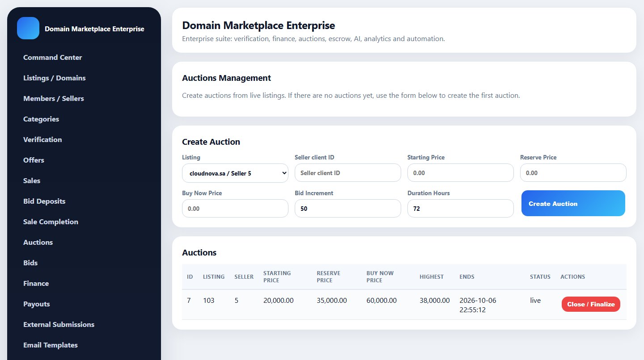Click listing number 103 cell
644x360 pixels.
click(208, 300)
